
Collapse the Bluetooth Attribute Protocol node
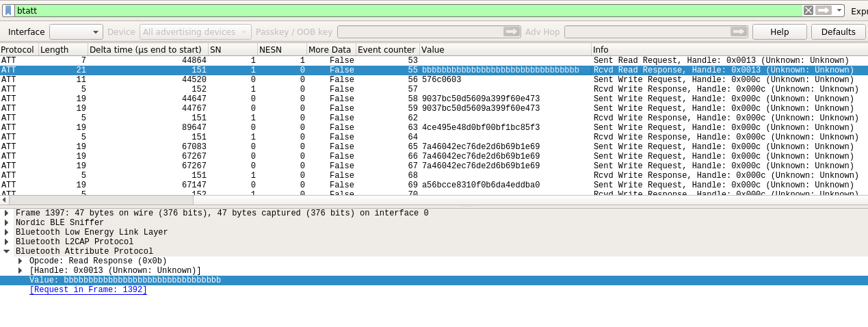pyautogui.click(x=7, y=252)
